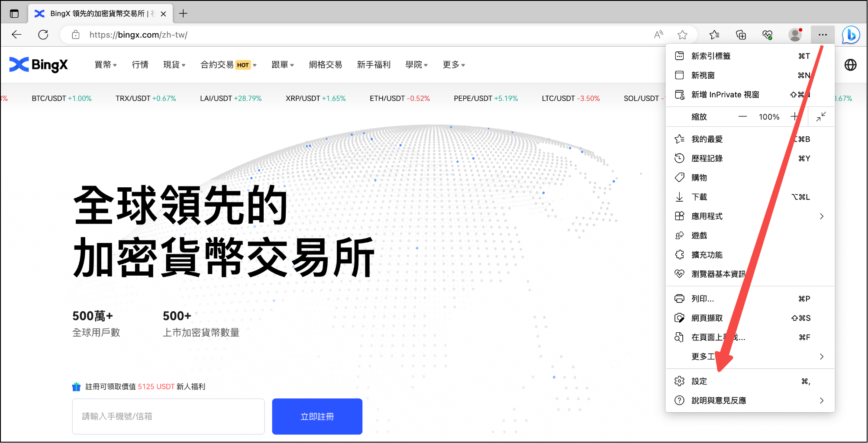Click the browser refresh icon
Screen dimensions: 868x443
(x=43, y=35)
